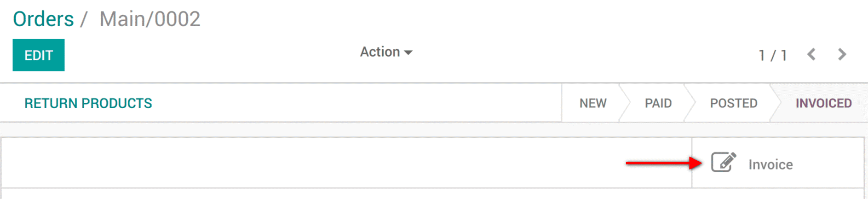Select the NEW status stage
Image resolution: width=868 pixels, height=199 pixels.
tap(592, 103)
